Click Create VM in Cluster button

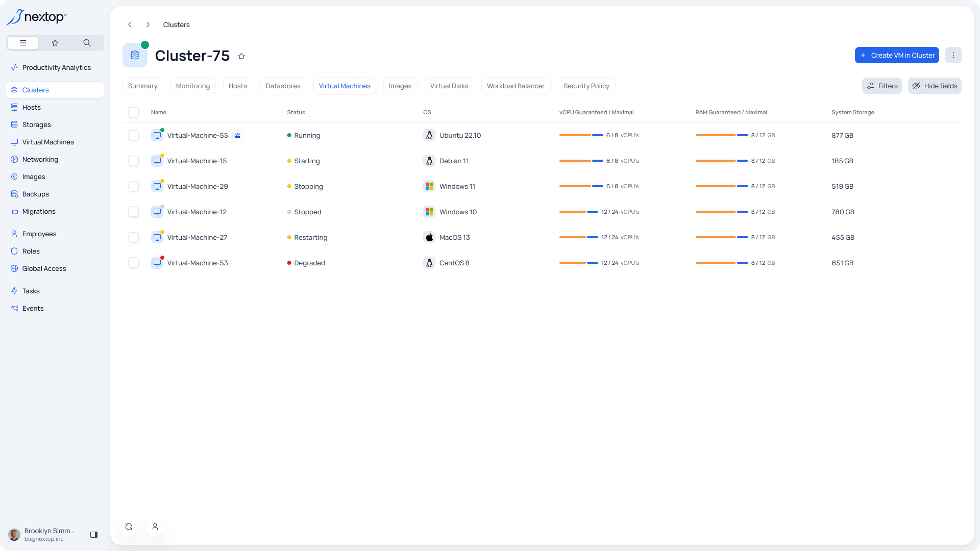coord(897,55)
